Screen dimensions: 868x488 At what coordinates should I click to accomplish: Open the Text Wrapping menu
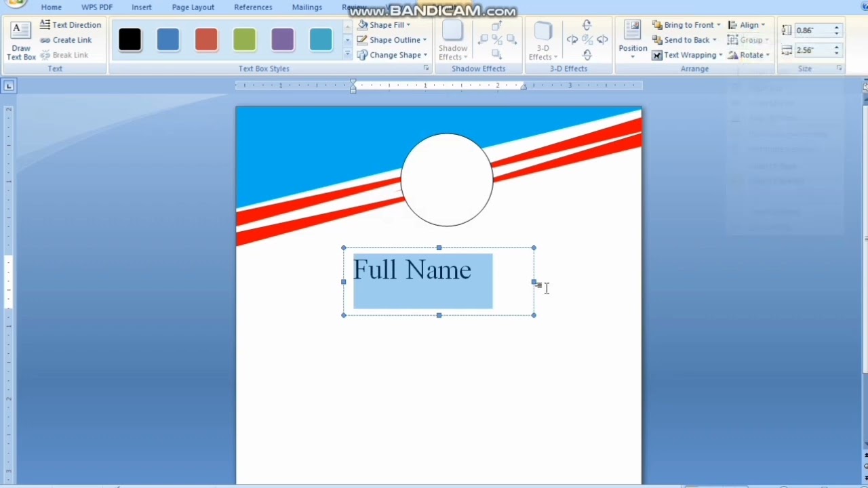tap(688, 55)
